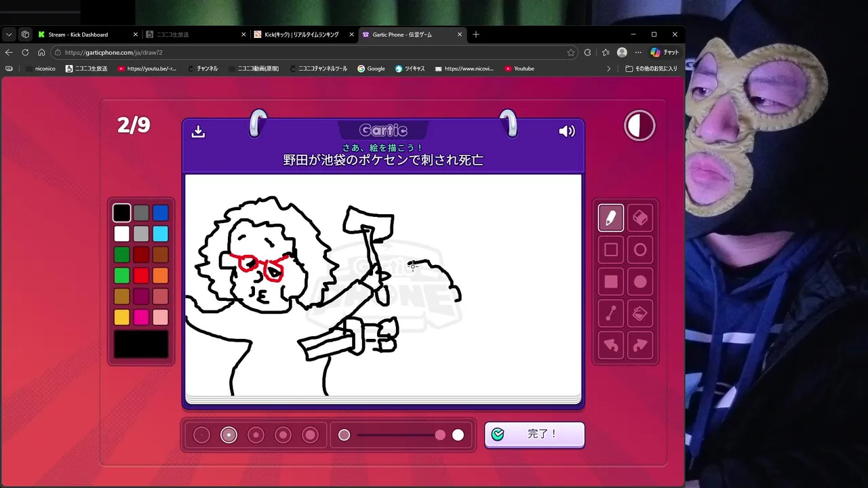Pick the tan gold color swatch
Screen dimensions: 868x488
pos(121,296)
